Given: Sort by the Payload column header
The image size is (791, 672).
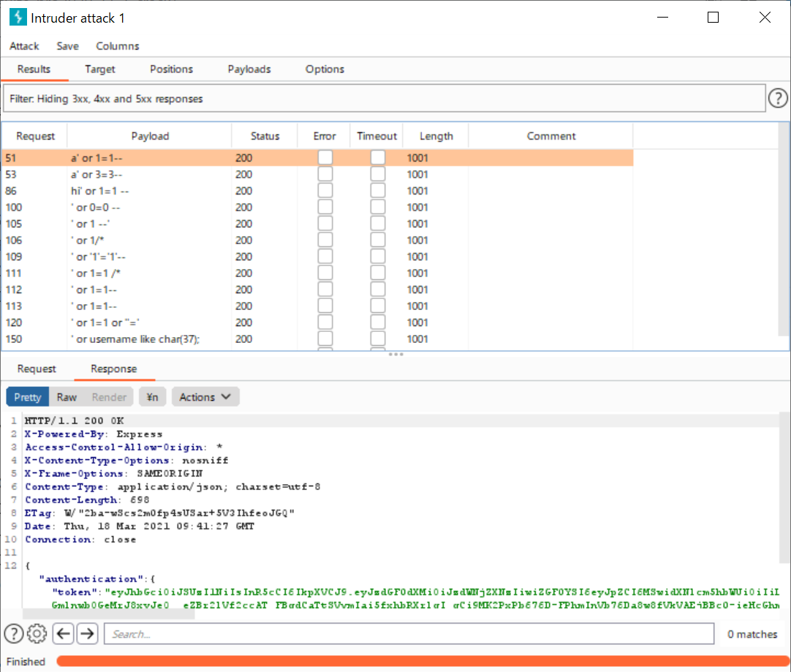Looking at the screenshot, I should (150, 136).
